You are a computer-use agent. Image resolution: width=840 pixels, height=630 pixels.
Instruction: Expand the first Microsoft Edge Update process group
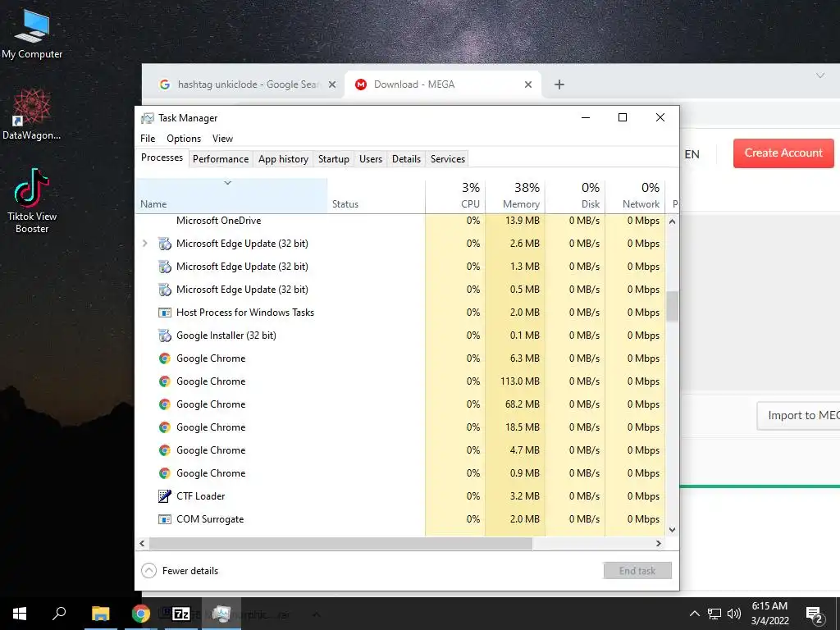click(144, 243)
